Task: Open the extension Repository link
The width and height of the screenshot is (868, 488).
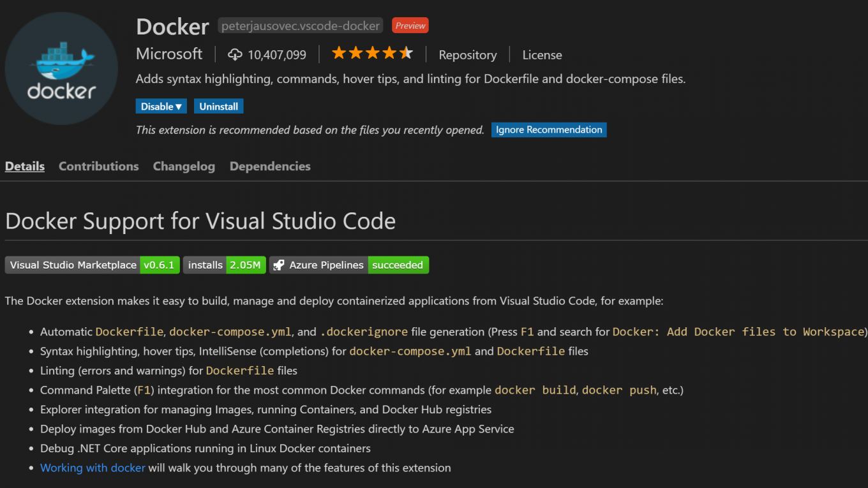Action: point(467,55)
